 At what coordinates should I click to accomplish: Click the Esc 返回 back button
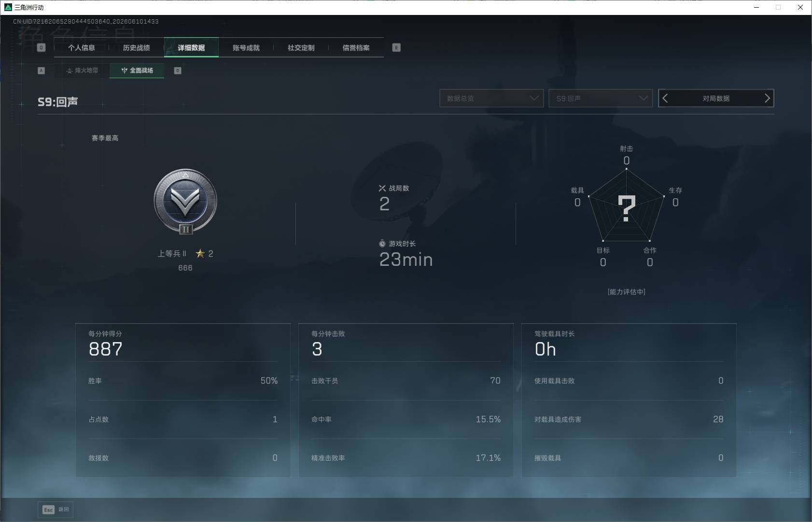tap(56, 509)
